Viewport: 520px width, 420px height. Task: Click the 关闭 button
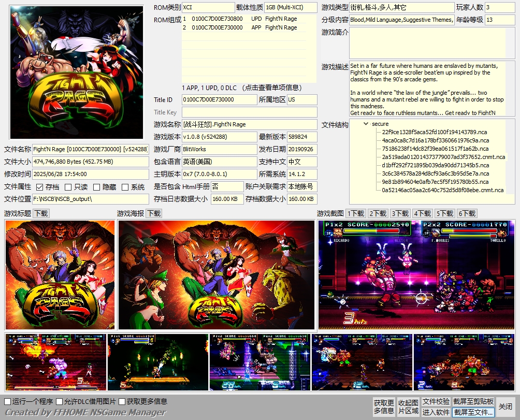[x=505, y=407]
